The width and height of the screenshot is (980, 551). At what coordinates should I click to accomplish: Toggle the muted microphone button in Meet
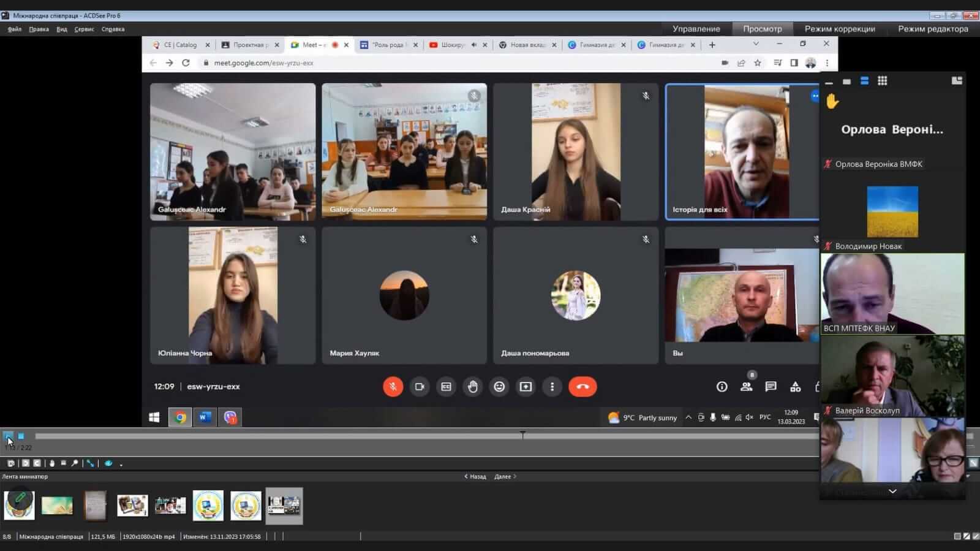click(393, 387)
